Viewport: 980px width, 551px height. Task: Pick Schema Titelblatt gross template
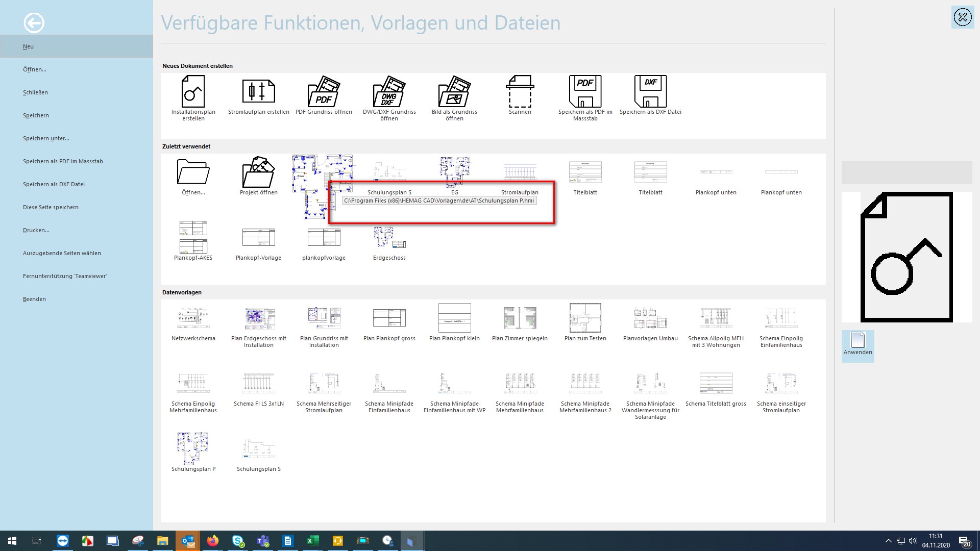716,384
